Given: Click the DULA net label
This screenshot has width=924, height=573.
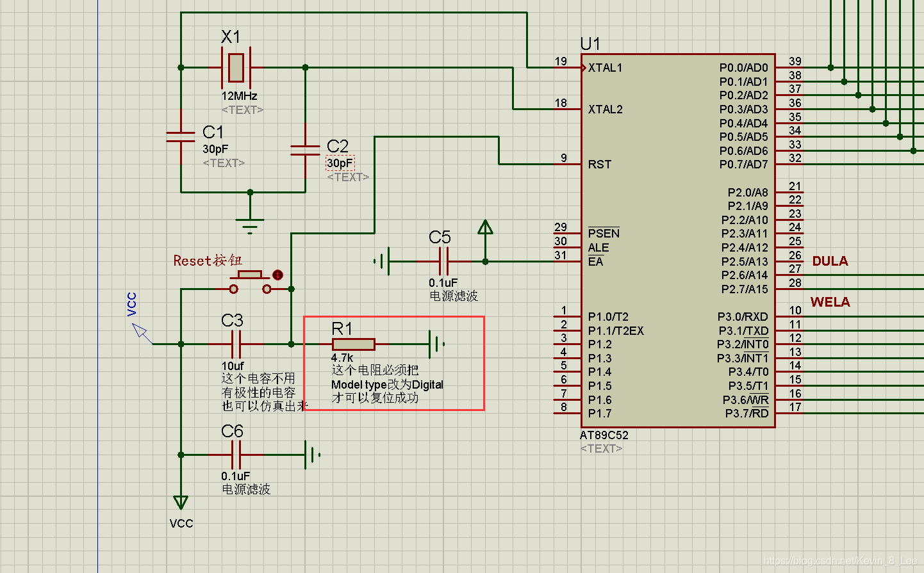Looking at the screenshot, I should pyautogui.click(x=830, y=261).
